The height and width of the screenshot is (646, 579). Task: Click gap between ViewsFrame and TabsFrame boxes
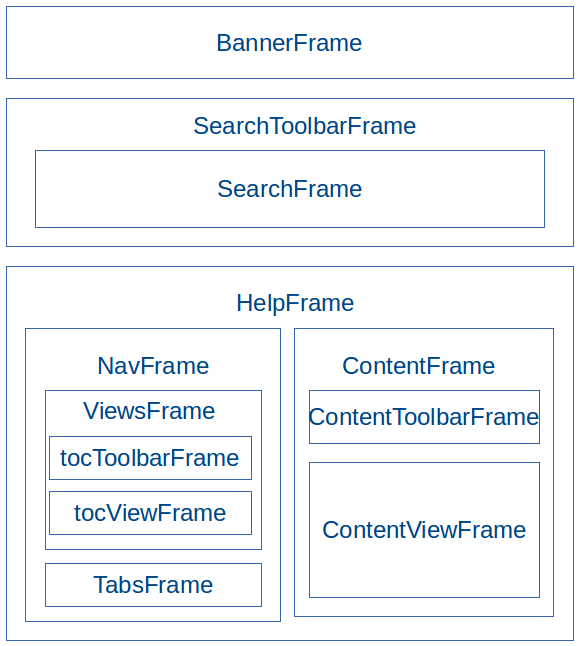(153, 556)
